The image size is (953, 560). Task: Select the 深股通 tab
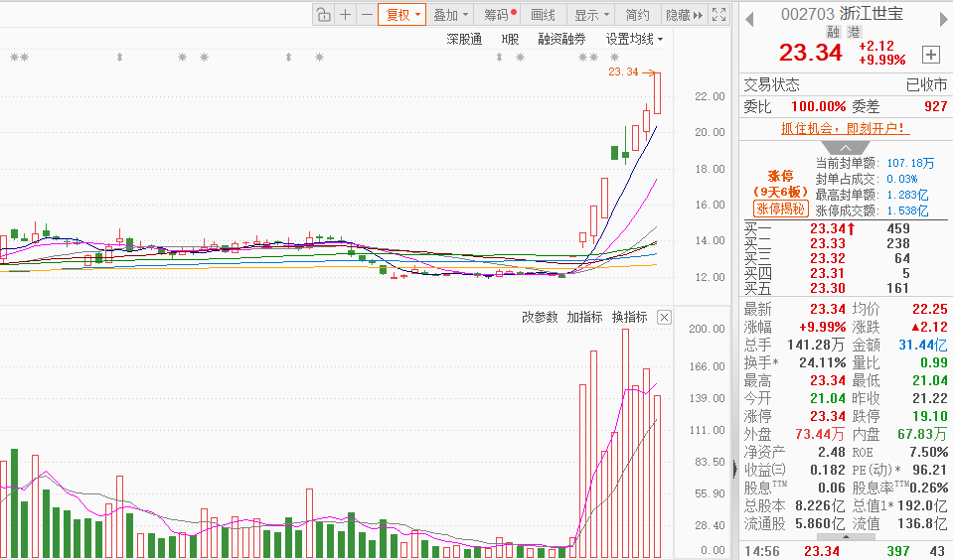pyautogui.click(x=464, y=39)
